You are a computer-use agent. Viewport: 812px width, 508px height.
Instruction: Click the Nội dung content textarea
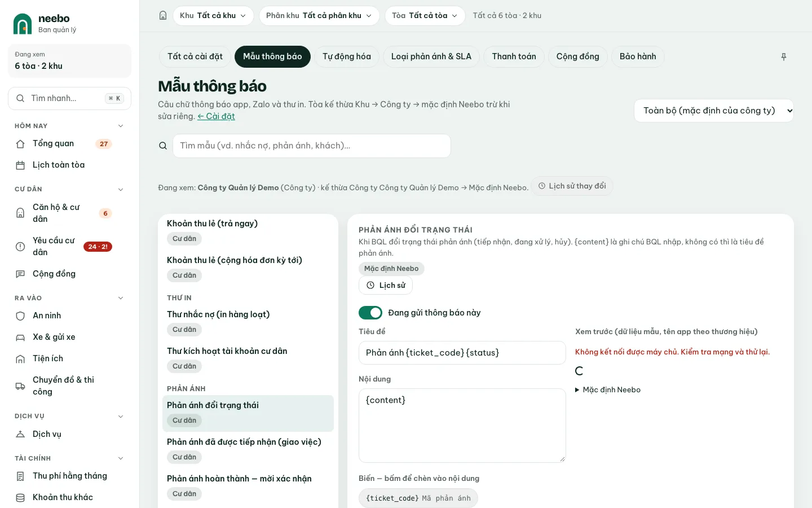point(462,426)
